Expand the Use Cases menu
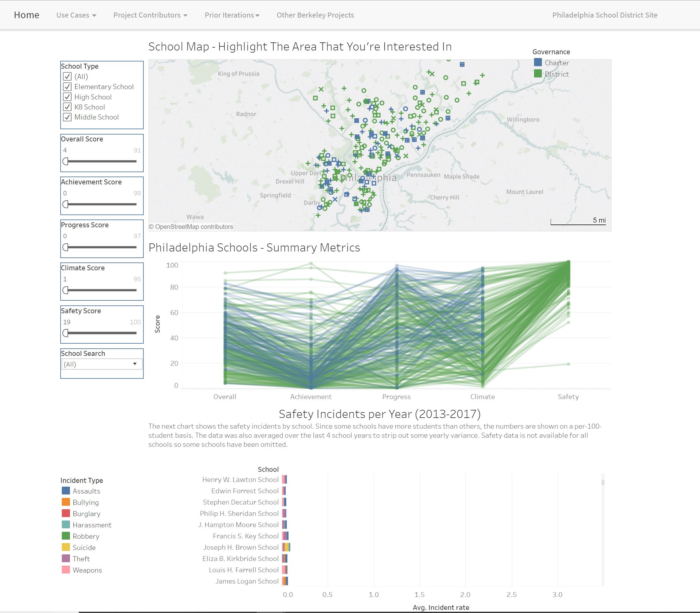The width and height of the screenshot is (700, 613). pos(75,15)
